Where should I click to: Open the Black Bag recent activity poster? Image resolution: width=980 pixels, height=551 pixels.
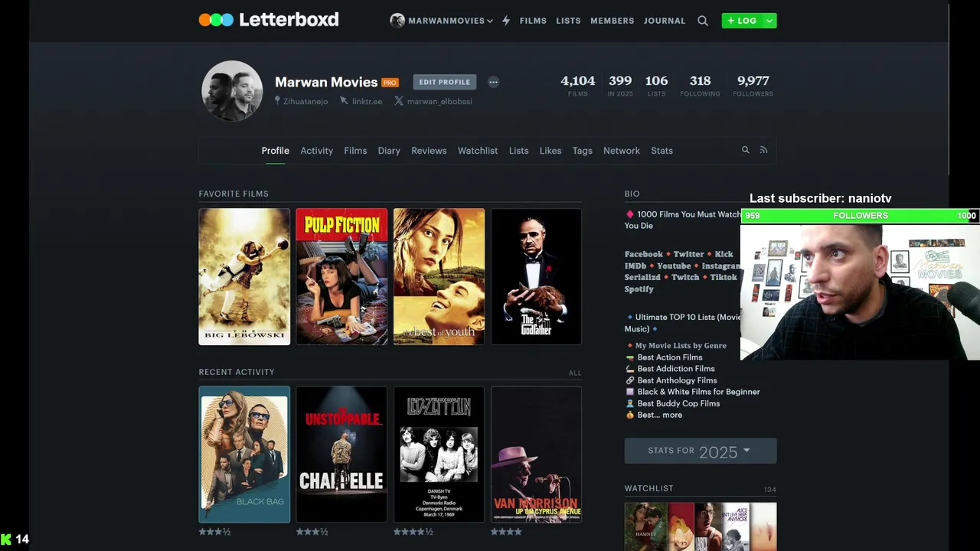(x=244, y=455)
